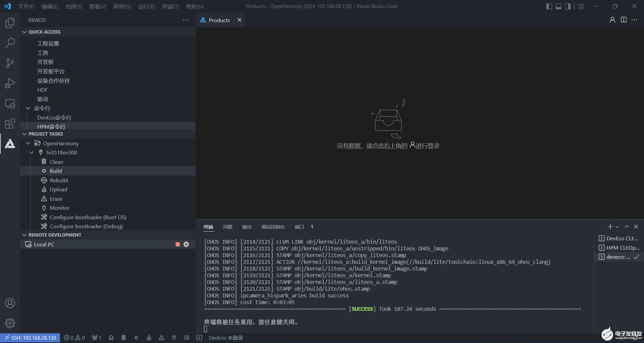Open Local PC settings gear
This screenshot has height=343, width=644.
186,244
